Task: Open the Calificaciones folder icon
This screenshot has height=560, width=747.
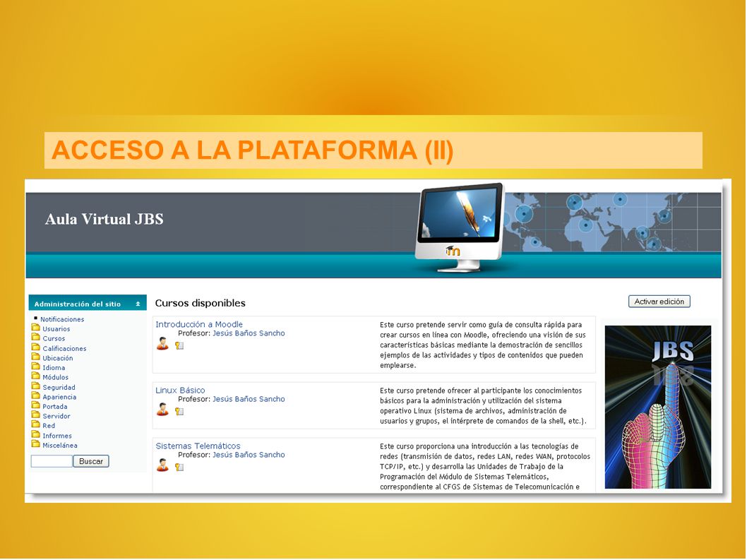Action: (36, 347)
